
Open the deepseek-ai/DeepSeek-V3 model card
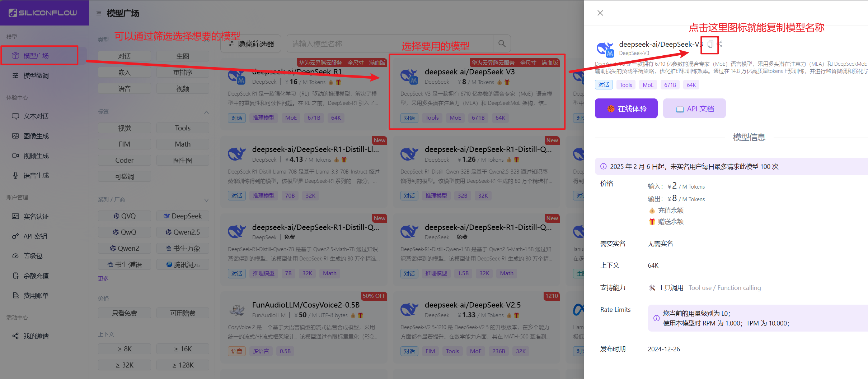coord(477,93)
